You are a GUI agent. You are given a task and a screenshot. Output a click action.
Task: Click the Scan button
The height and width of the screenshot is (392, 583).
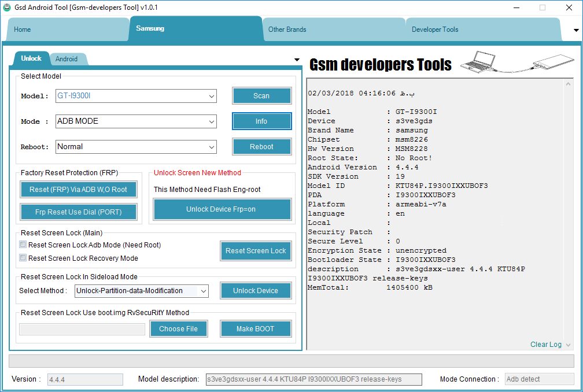(262, 96)
